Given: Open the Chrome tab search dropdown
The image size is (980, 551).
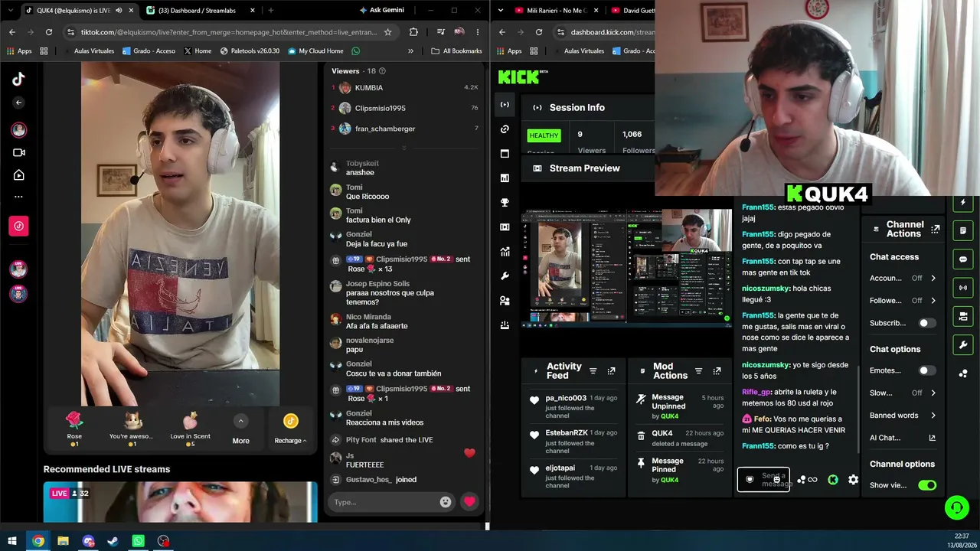Looking at the screenshot, I should [11, 11].
